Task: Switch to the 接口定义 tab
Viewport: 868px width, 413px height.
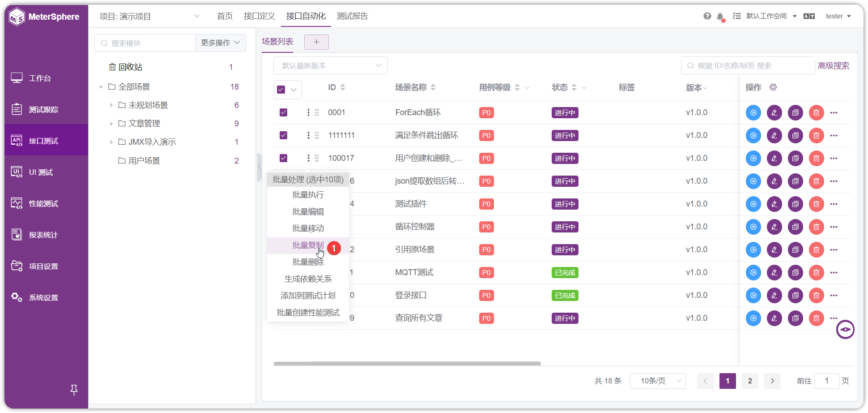Action: pyautogui.click(x=260, y=16)
